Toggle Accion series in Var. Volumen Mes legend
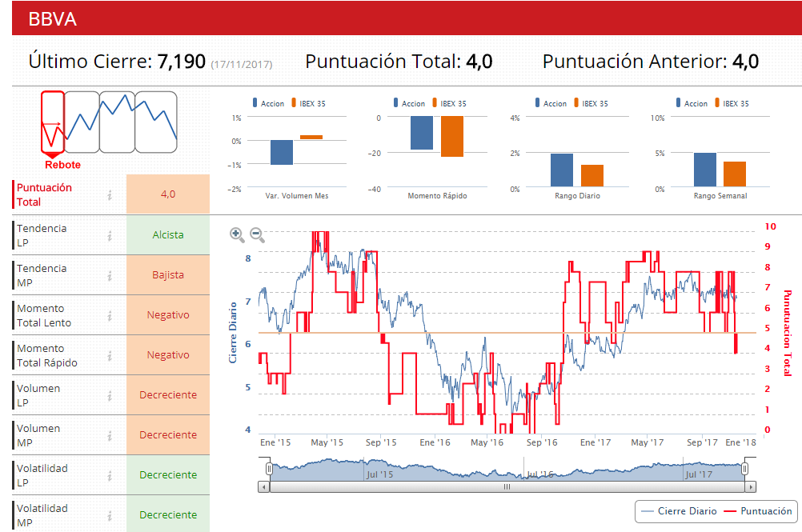802x532 pixels. 268,103
